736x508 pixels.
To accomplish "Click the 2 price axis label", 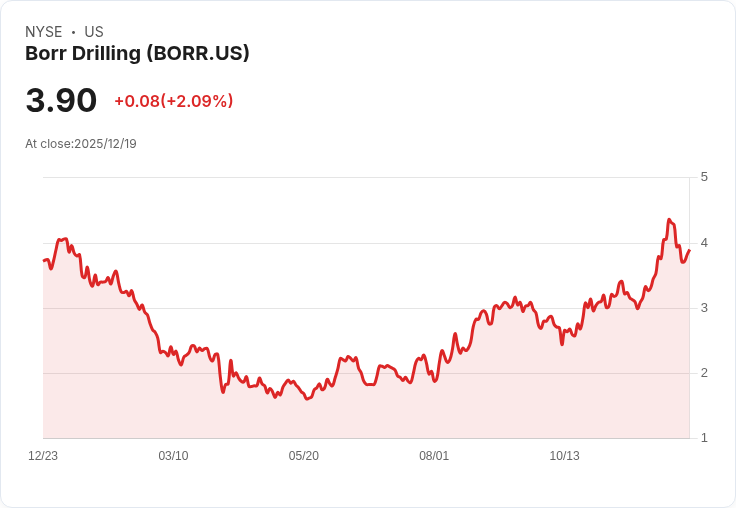I will [704, 373].
